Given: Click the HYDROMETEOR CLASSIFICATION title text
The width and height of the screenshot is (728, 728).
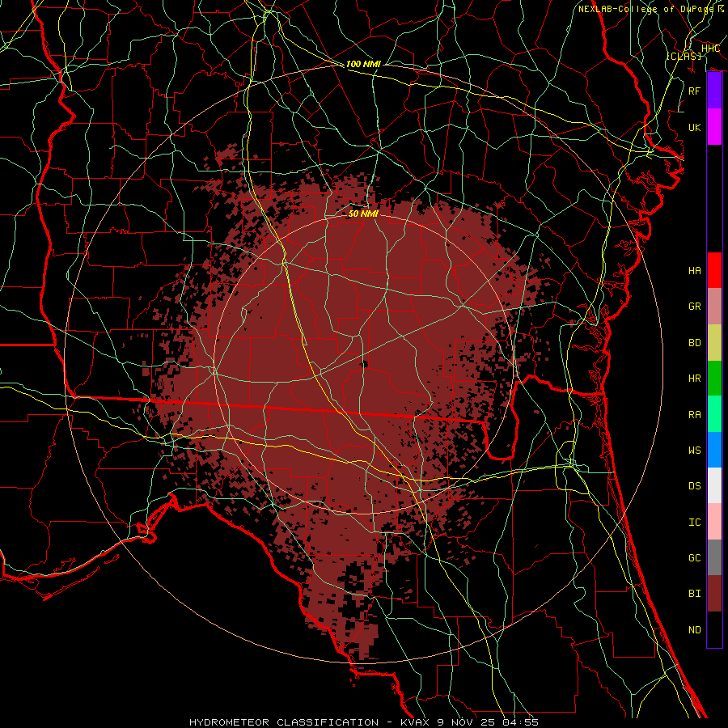Looking at the screenshot, I should click(x=284, y=722).
